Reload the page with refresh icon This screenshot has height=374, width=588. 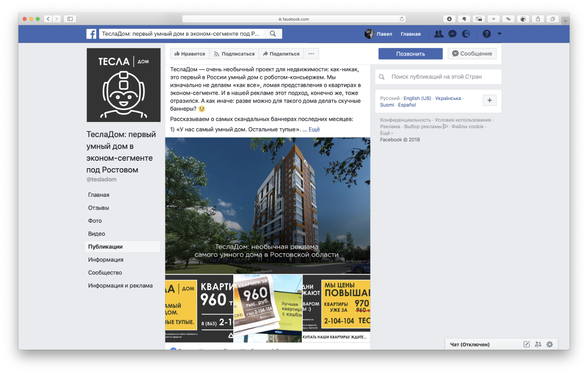[402, 19]
